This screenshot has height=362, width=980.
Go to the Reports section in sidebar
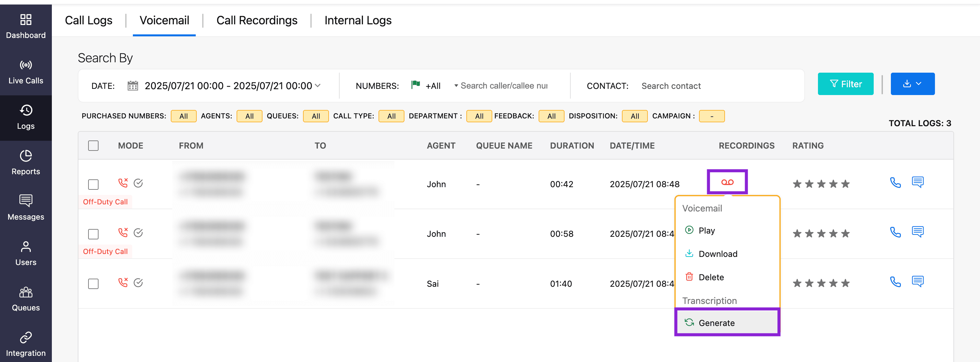point(26,163)
